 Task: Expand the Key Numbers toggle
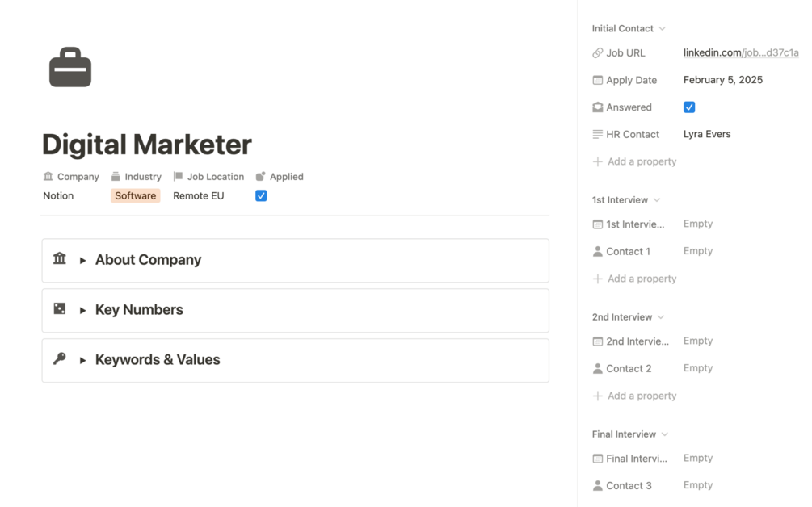[82, 310]
